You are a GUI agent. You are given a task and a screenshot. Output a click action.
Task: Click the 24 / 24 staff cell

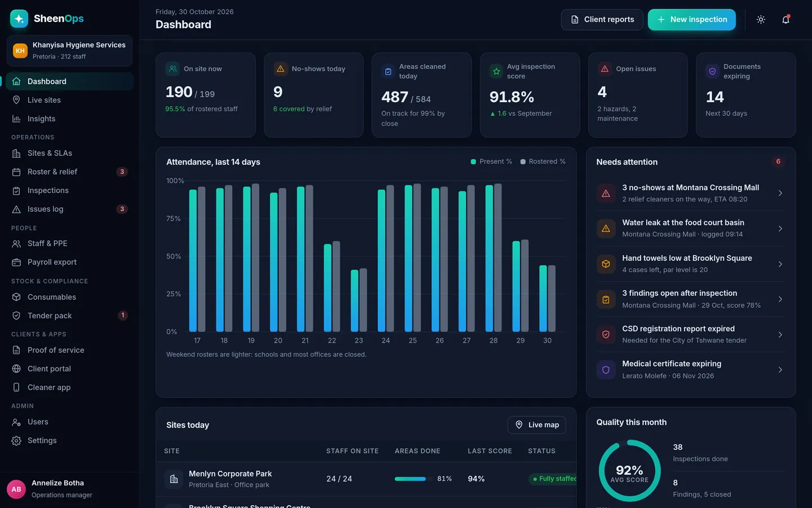[x=339, y=479]
